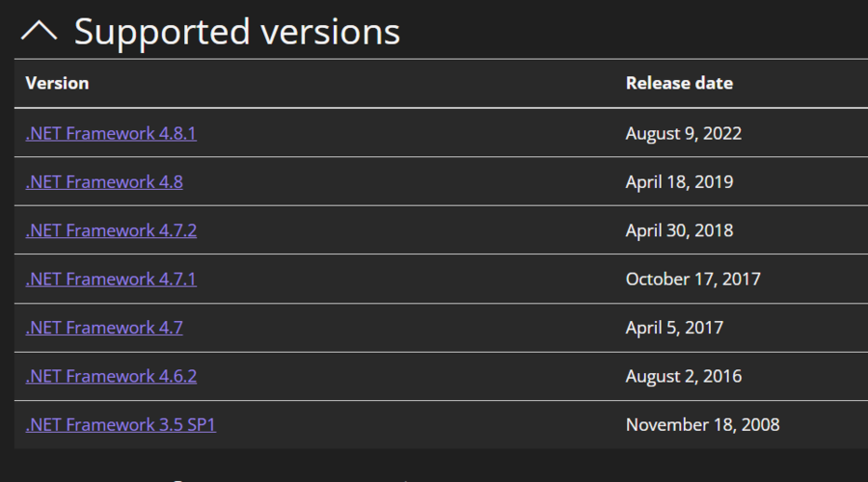Click the Release date column header
The image size is (868, 482).
pos(679,83)
